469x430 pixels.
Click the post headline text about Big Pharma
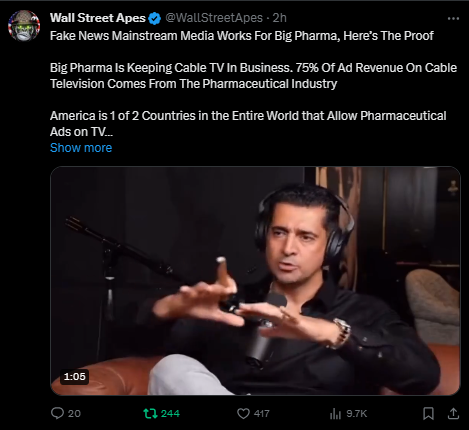pyautogui.click(x=242, y=36)
